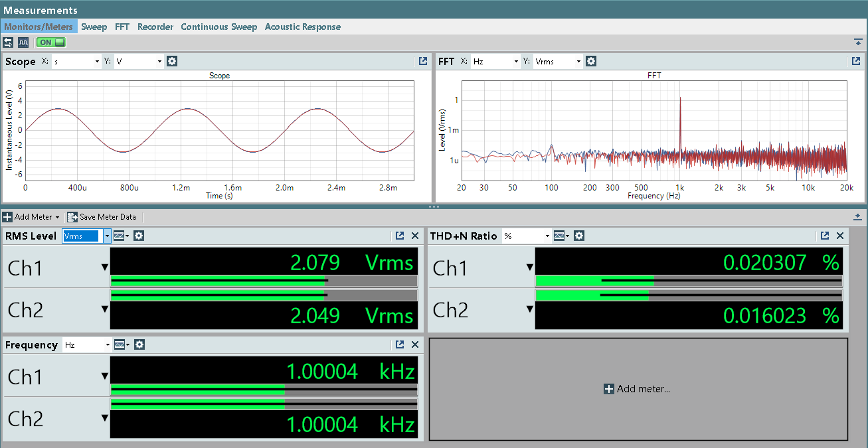Pop out the FFT graph window

[856, 61]
